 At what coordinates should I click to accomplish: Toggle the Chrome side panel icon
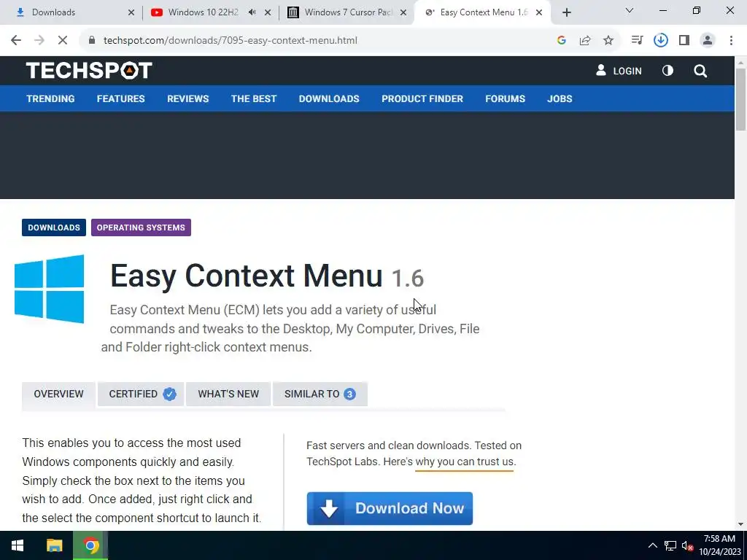pos(684,40)
